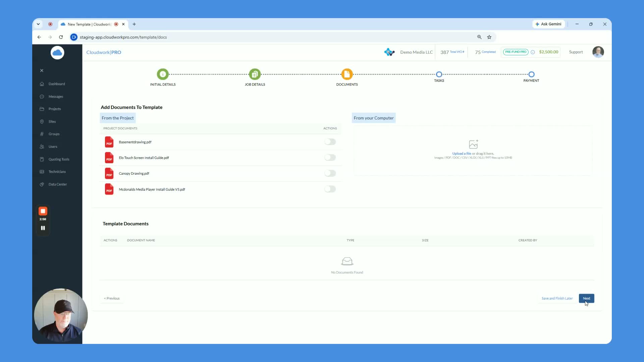This screenshot has height=362, width=644.
Task: Click the Cloudwork cloud logo
Action: (57, 53)
